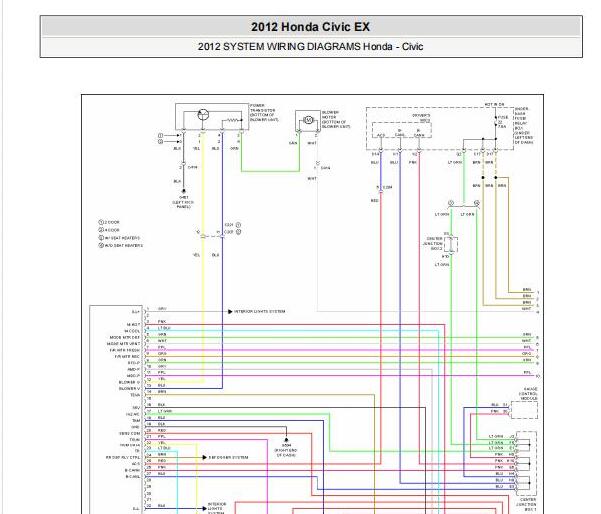The image size is (601, 514).
Task: Click the "DRIVER'S MICU" label
Action: [421, 118]
